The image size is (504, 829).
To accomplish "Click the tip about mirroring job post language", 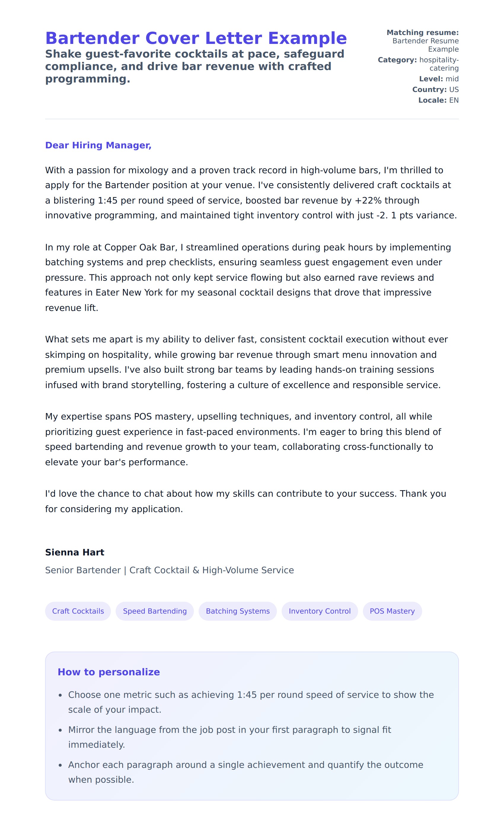I will [x=230, y=737].
